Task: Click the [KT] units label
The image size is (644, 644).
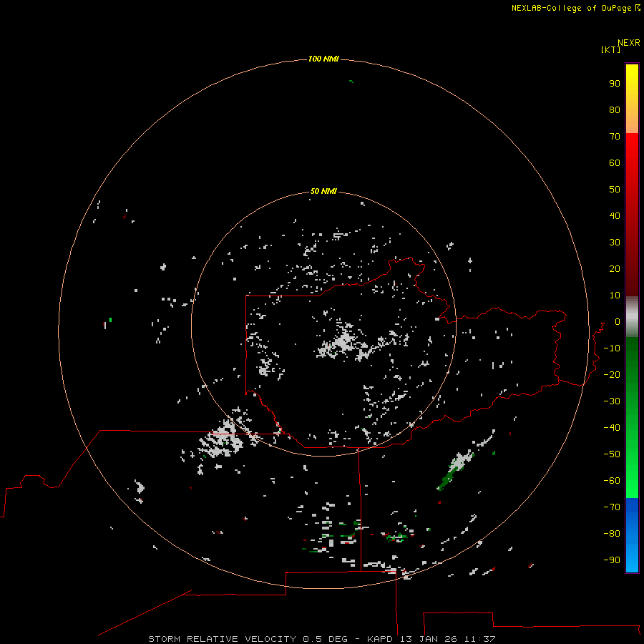Action: click(x=611, y=49)
